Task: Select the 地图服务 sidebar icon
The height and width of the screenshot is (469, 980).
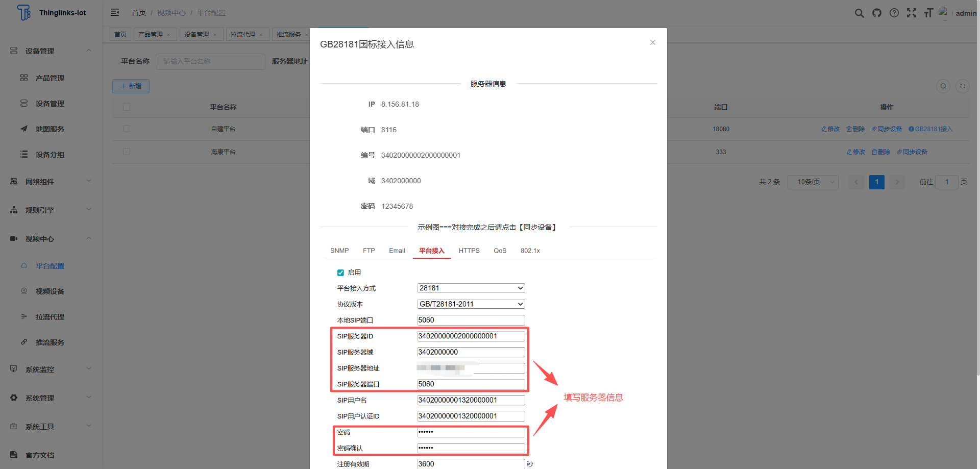Action: (24, 129)
